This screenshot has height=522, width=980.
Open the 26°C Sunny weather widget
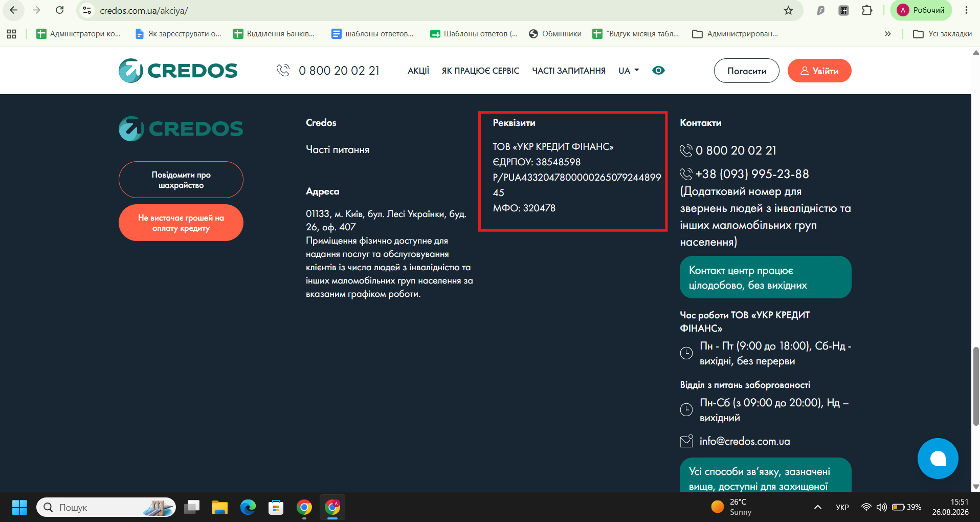coord(731,507)
